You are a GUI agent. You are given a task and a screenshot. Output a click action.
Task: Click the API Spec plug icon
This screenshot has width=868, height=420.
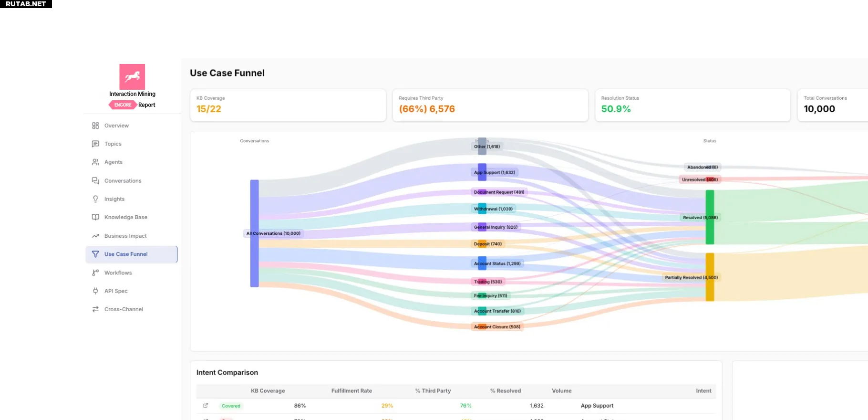point(95,291)
